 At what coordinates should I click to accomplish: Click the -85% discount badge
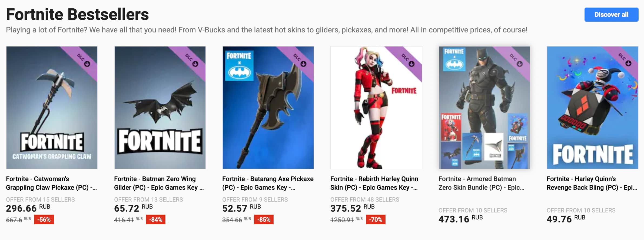(x=264, y=219)
